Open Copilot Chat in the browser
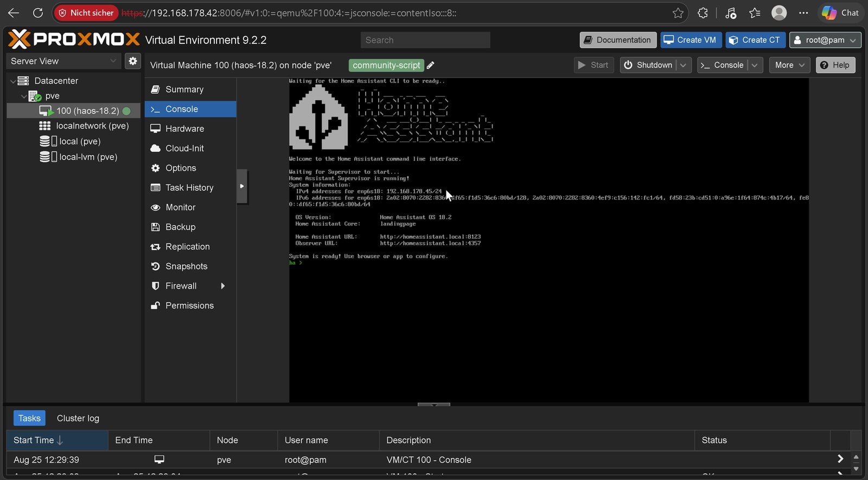868x480 pixels. click(840, 12)
